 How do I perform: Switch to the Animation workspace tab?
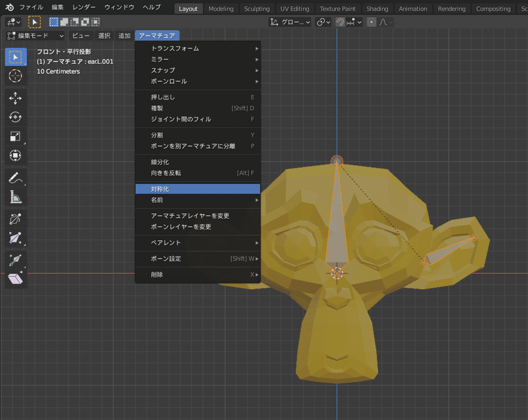coord(413,9)
